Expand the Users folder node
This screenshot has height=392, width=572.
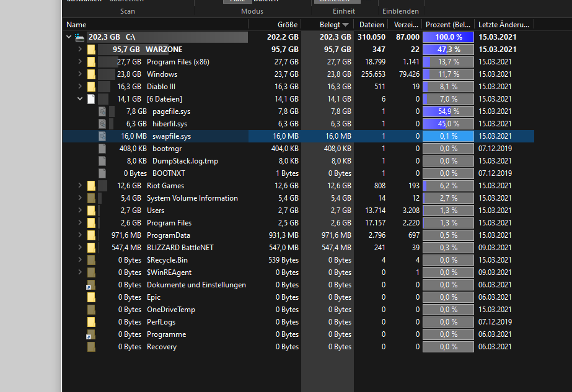[80, 211]
